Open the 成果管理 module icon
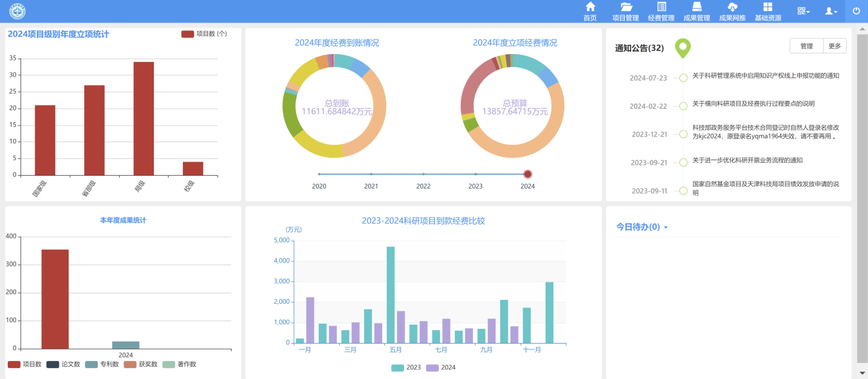The height and width of the screenshot is (379, 868). coord(696,7)
